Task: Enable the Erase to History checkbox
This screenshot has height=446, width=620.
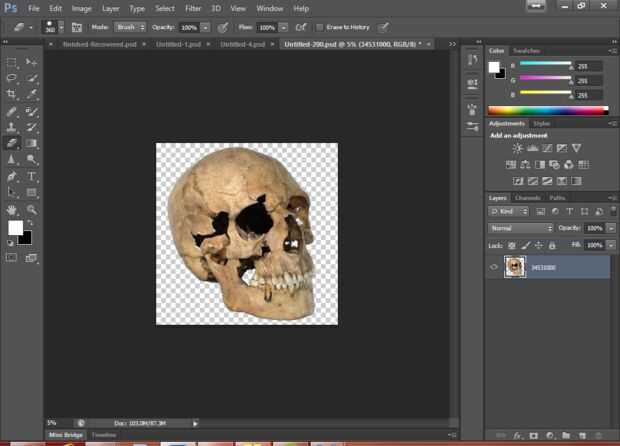Action: (x=319, y=27)
